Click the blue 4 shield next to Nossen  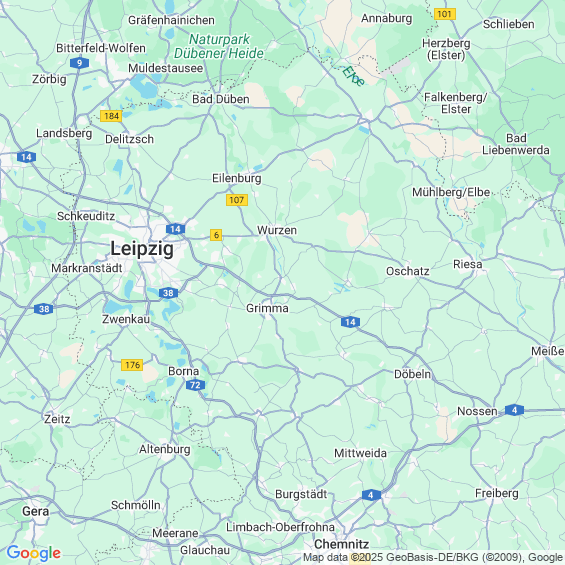point(514,410)
